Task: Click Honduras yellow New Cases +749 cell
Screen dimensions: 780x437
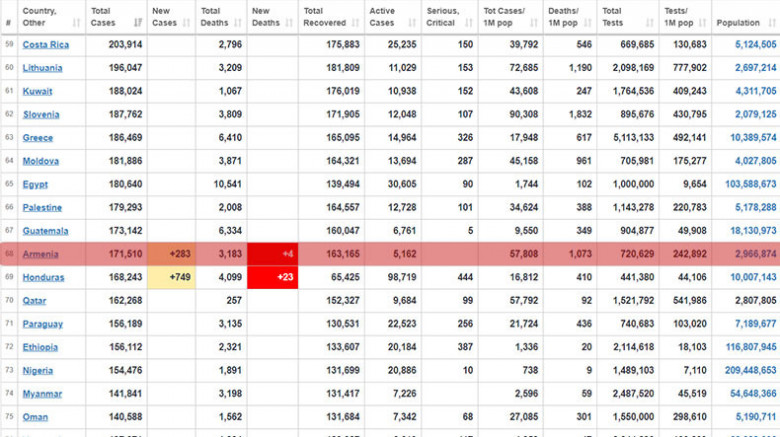Action: (x=171, y=278)
